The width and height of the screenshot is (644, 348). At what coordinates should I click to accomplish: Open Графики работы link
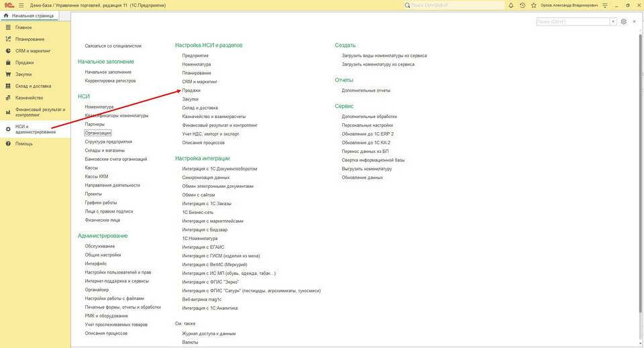coord(101,202)
